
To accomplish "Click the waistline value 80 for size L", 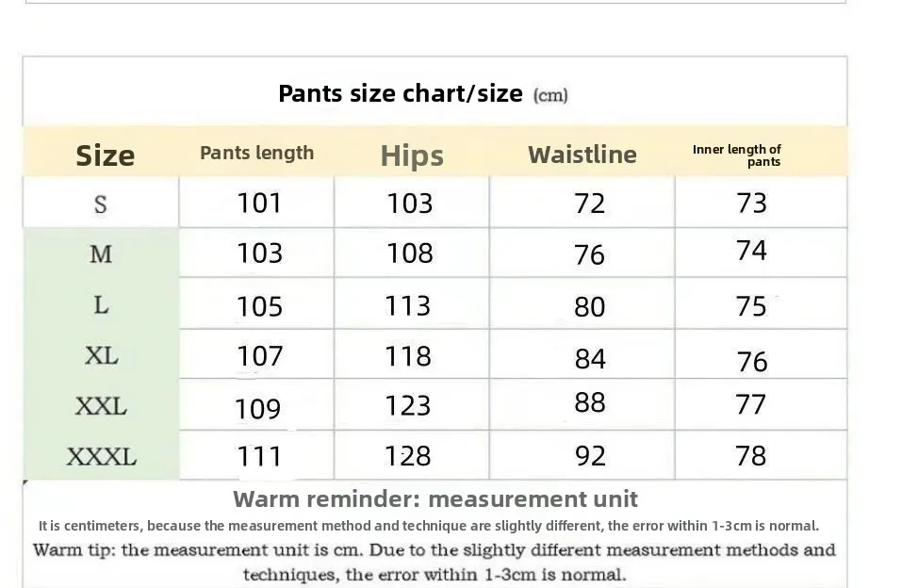I will [590, 306].
